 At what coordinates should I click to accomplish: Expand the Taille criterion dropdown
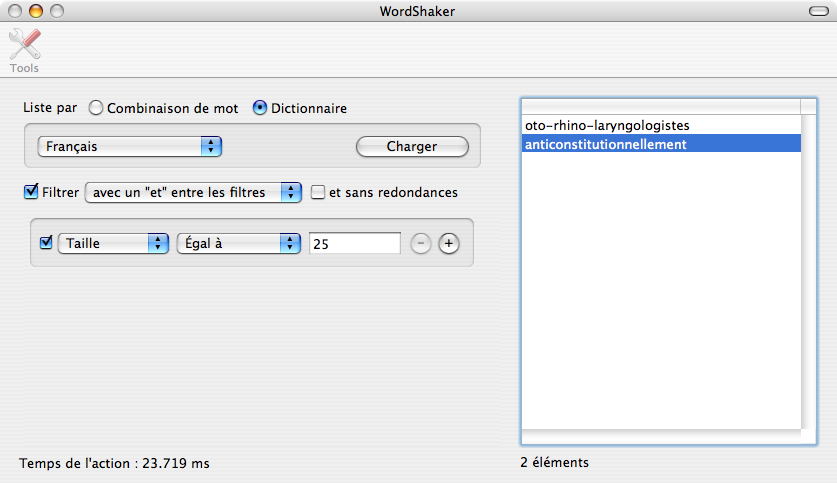point(113,243)
